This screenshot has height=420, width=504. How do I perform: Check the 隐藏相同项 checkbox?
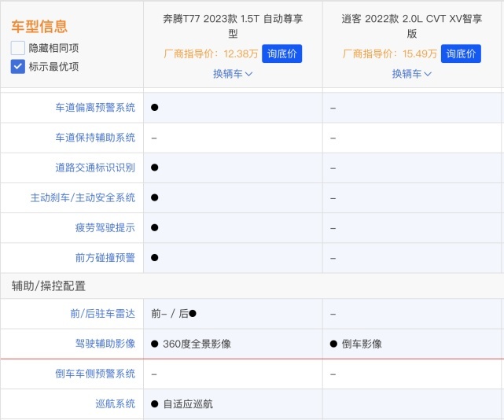tap(17, 48)
